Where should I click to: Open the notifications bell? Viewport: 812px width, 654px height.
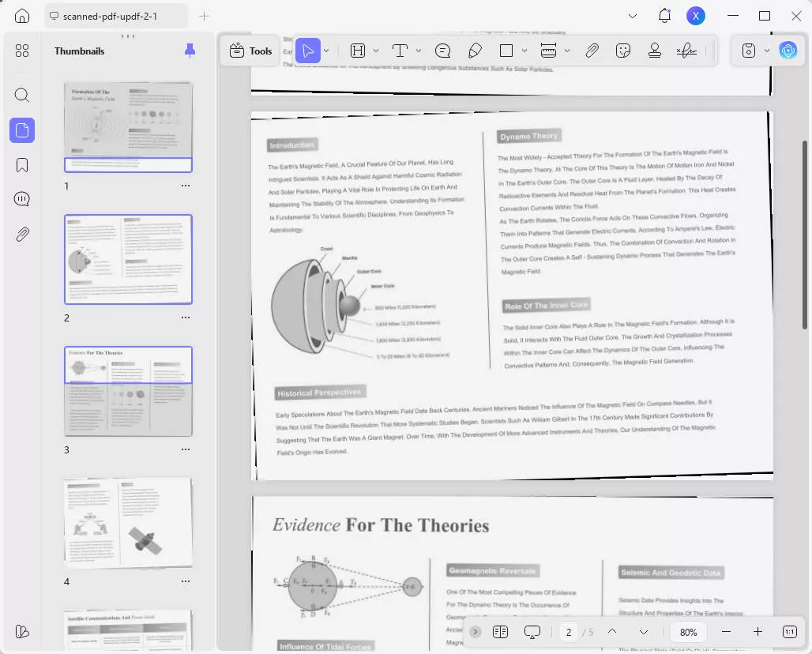(x=664, y=16)
